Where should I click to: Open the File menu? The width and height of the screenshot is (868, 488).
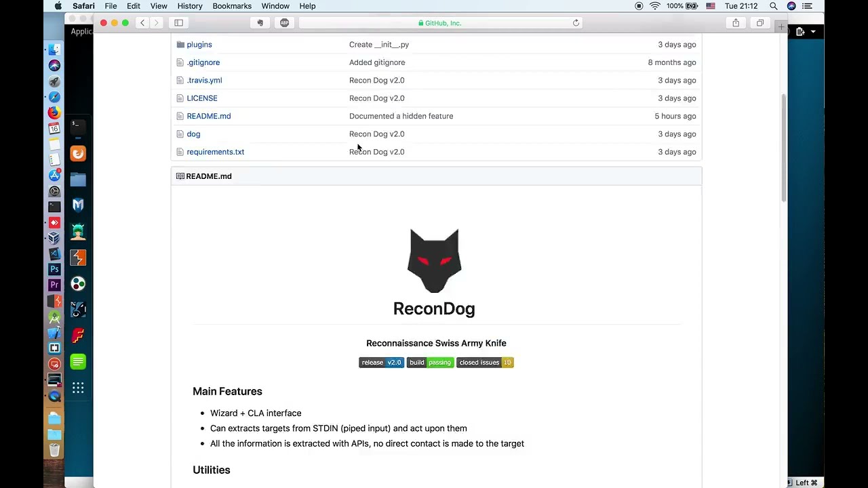pyautogui.click(x=111, y=6)
